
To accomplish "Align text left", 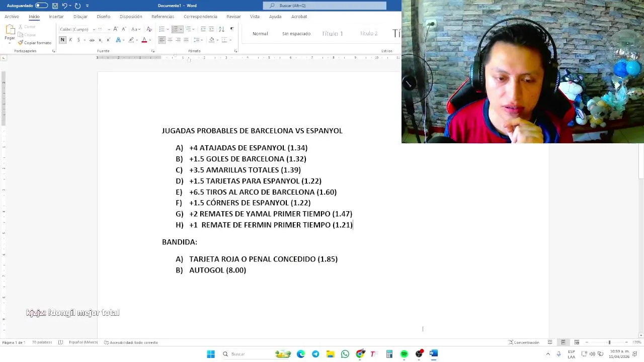I will point(162,40).
